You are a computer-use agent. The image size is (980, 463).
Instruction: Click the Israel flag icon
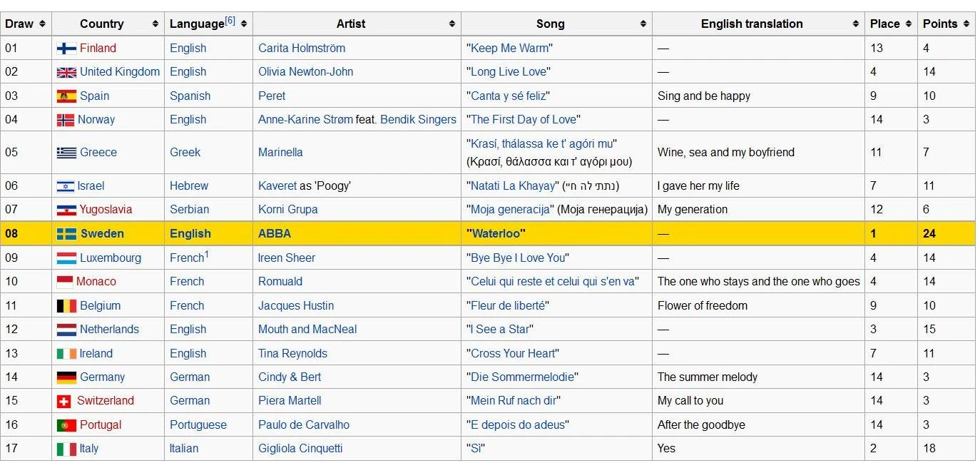tap(65, 186)
